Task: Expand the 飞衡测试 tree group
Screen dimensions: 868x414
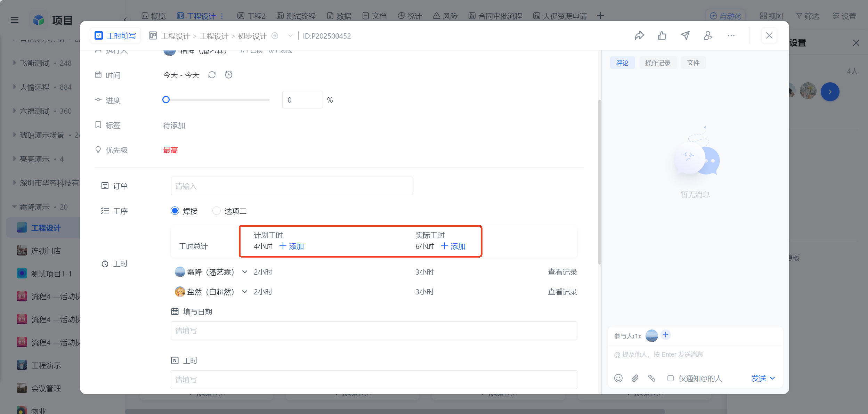Action: (15, 63)
